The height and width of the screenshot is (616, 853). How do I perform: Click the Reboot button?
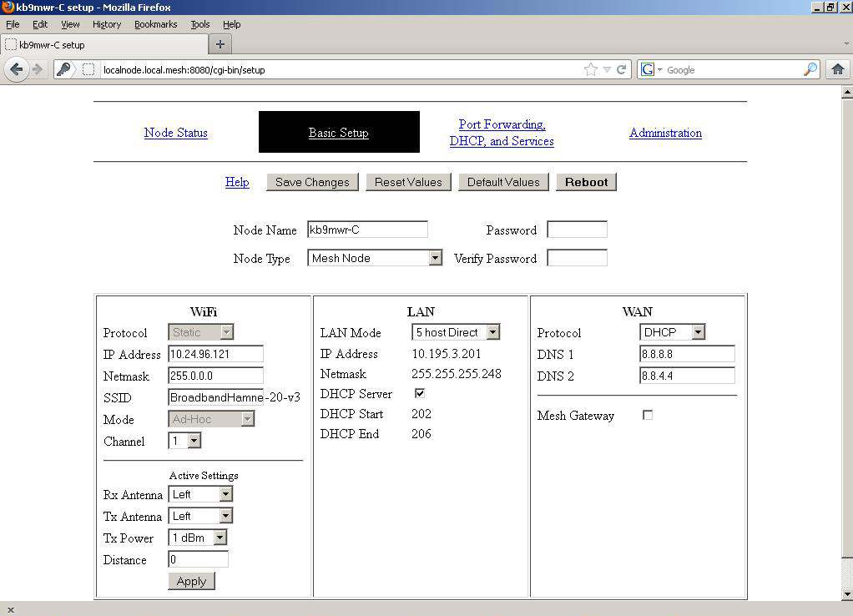(x=586, y=181)
